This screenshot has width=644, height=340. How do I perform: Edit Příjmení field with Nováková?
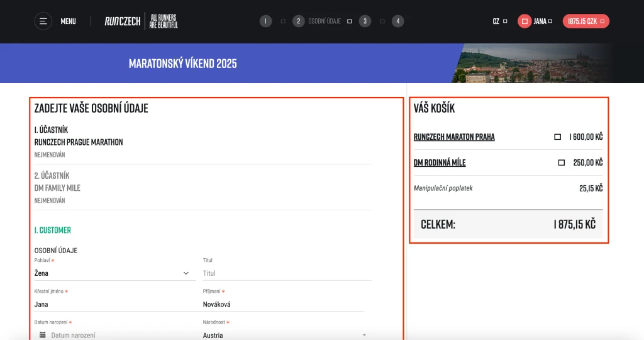pos(284,304)
